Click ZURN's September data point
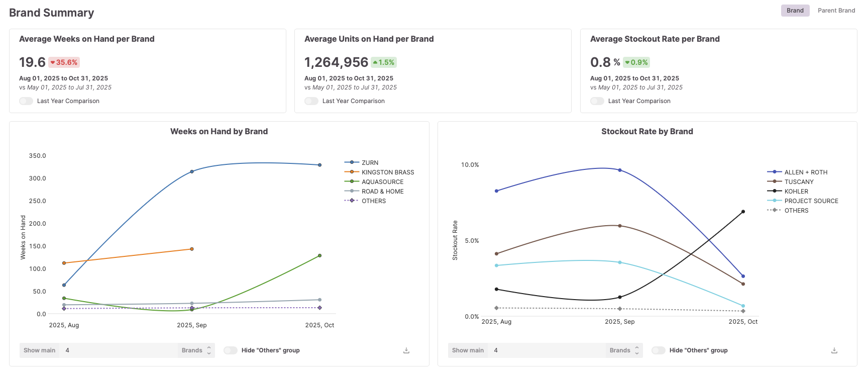The width and height of the screenshot is (868, 370). point(192,171)
